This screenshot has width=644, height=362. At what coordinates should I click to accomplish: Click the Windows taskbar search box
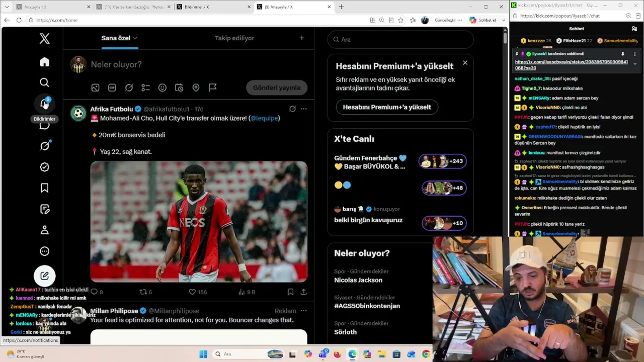pyautogui.click(x=250, y=354)
